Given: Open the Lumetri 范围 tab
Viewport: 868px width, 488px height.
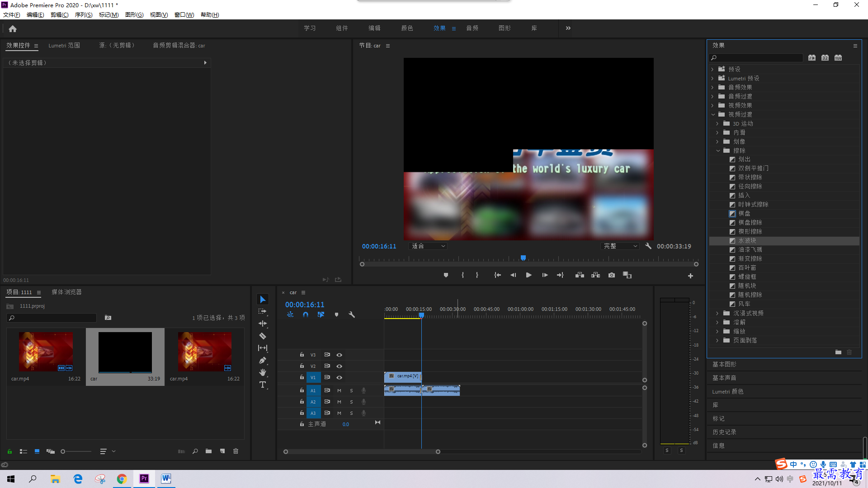Looking at the screenshot, I should [x=64, y=46].
